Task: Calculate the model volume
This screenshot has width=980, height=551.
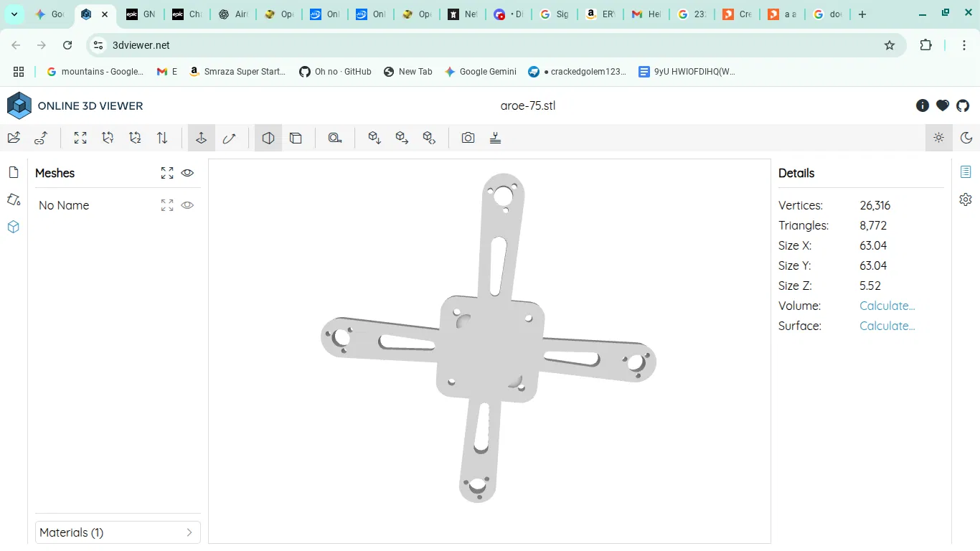Action: 887,306
